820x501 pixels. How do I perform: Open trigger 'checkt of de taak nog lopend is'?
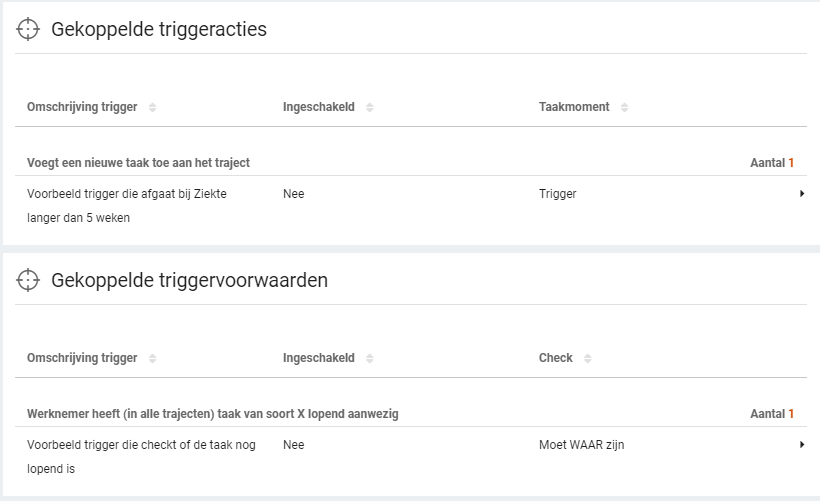pyautogui.click(x=140, y=456)
